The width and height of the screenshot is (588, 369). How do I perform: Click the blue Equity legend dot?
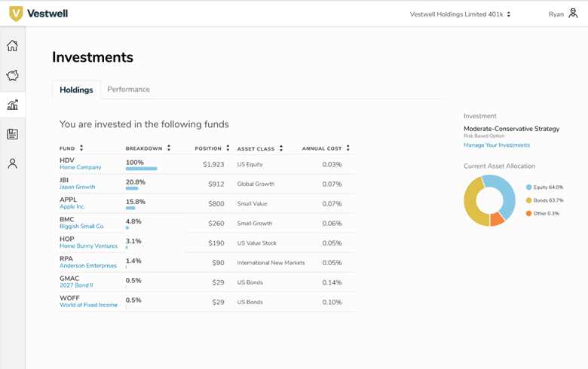(x=528, y=188)
